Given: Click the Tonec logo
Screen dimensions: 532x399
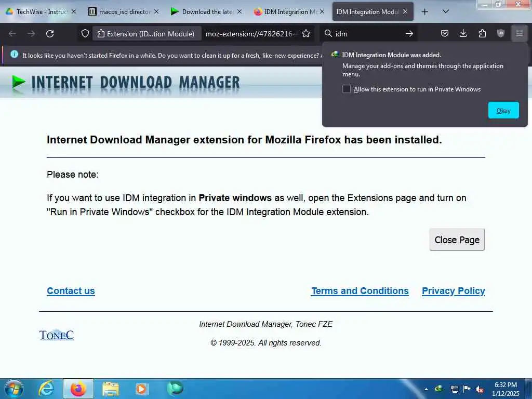Looking at the screenshot, I should 57,335.
